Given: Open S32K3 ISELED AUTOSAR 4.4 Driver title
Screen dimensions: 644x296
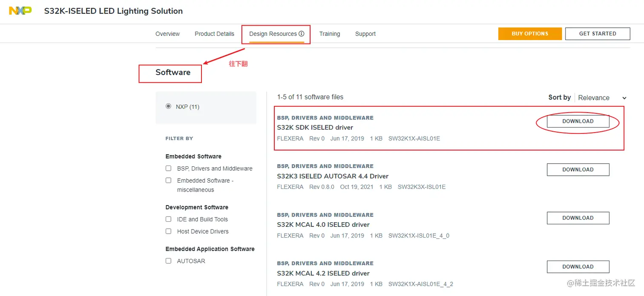Looking at the screenshot, I should (333, 176).
